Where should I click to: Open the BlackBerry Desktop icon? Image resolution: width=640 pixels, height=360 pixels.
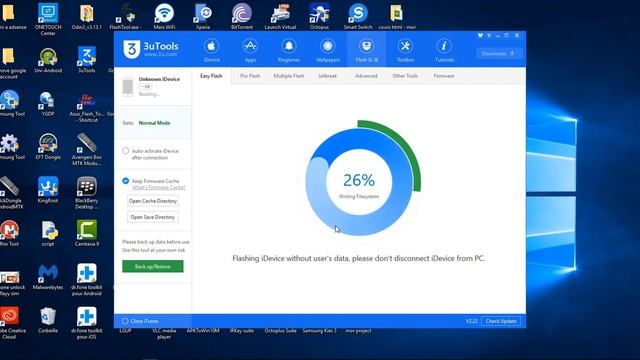click(87, 193)
